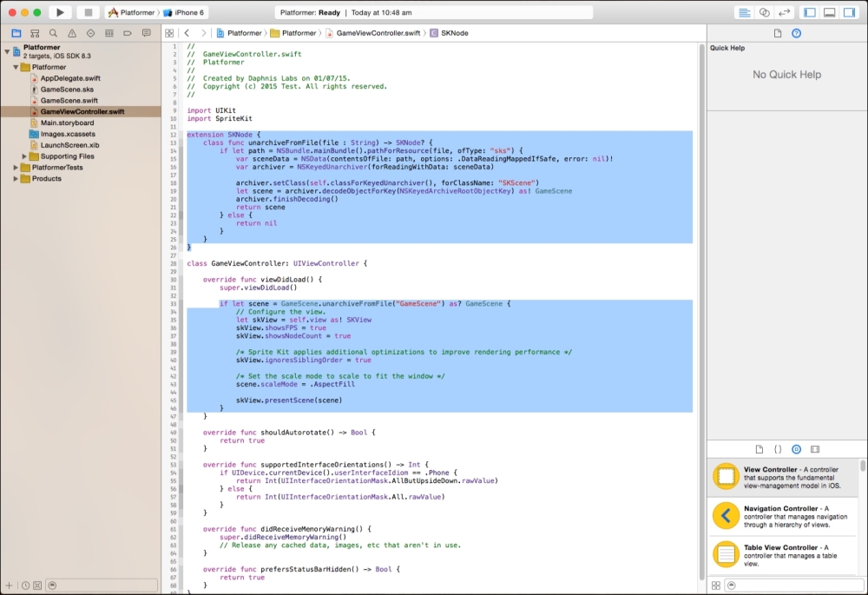
Task: Click the activity status display bar
Action: [433, 12]
